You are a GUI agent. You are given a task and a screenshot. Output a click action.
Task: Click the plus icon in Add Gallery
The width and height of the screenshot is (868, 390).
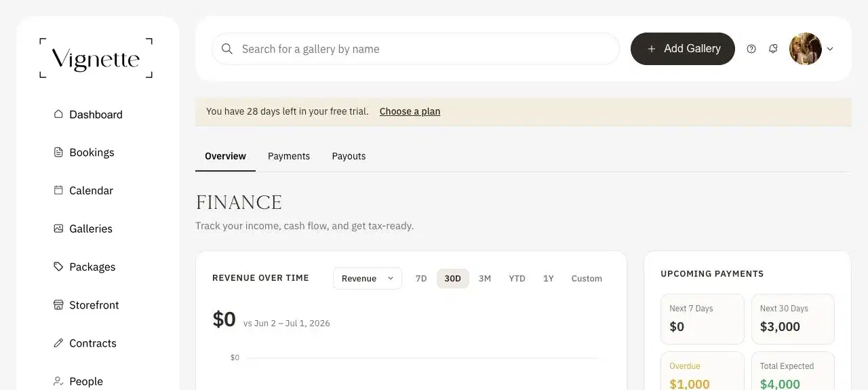tap(652, 49)
